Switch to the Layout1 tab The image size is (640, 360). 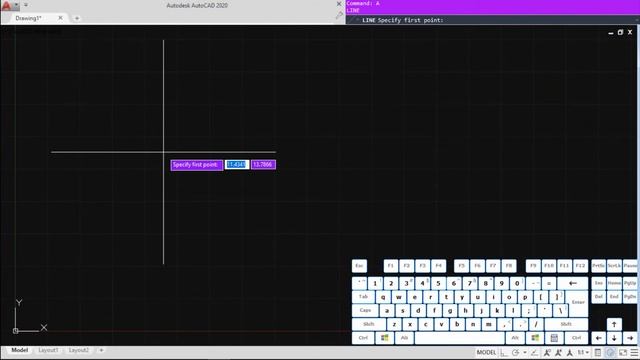click(48, 350)
